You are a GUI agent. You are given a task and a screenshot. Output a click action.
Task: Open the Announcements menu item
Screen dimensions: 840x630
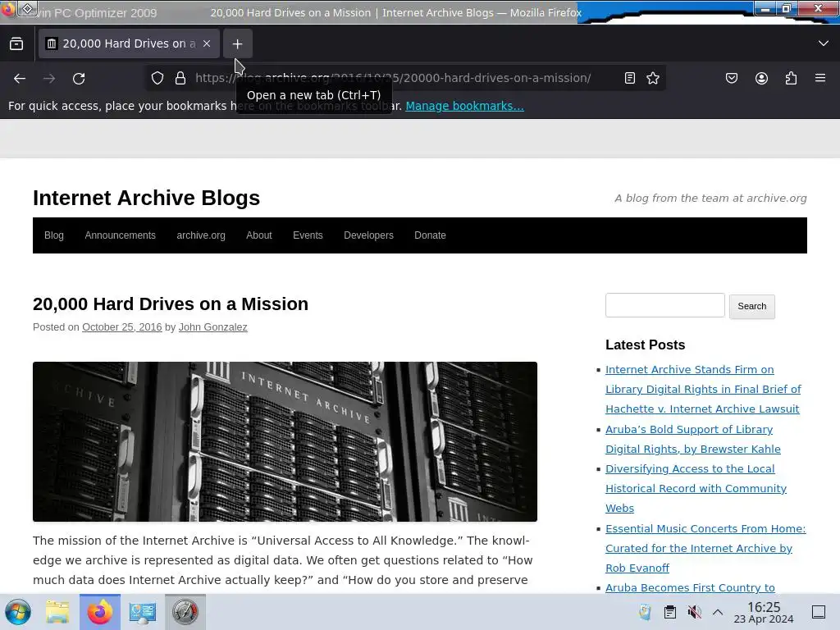coord(120,235)
